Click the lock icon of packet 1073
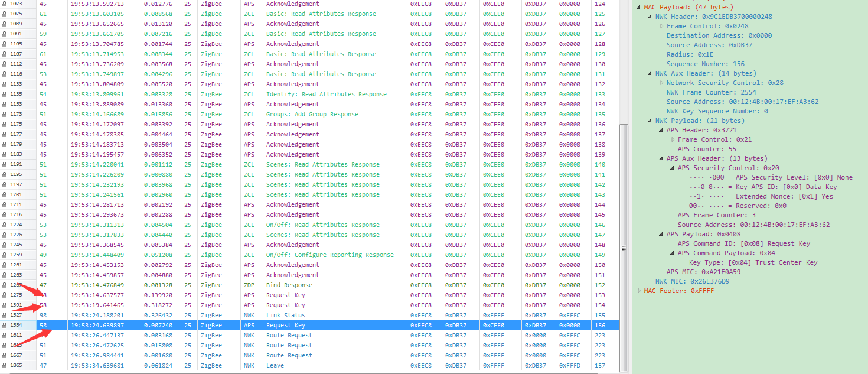This screenshot has width=868, height=374. tap(5, 4)
